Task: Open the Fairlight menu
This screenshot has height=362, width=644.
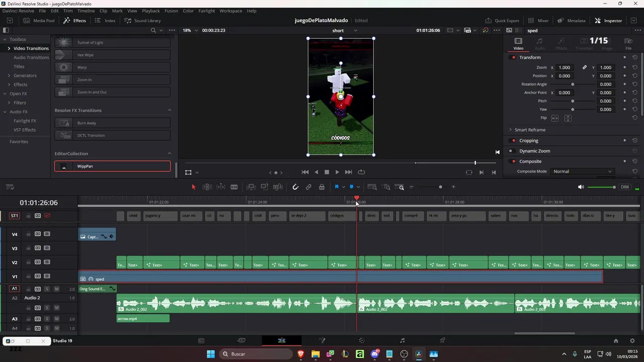Action: pos(207,11)
